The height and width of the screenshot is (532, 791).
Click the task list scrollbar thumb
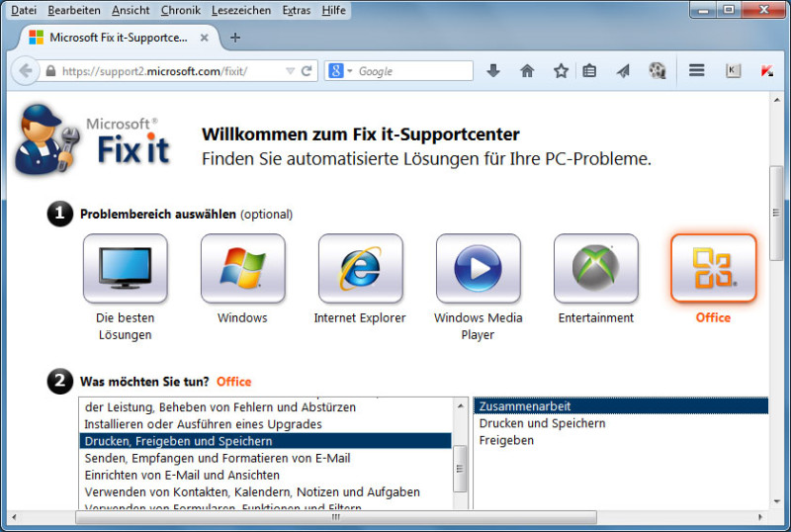pyautogui.click(x=460, y=469)
